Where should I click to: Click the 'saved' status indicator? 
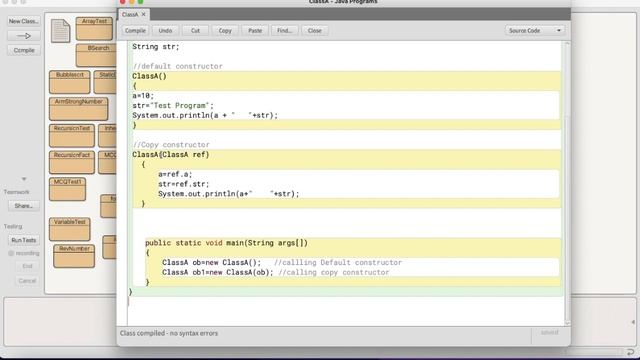549,333
